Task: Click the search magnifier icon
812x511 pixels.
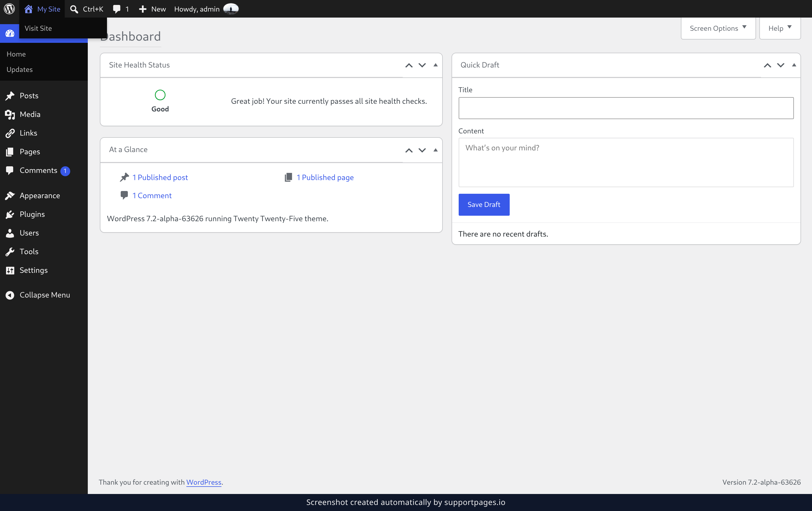Action: click(74, 9)
